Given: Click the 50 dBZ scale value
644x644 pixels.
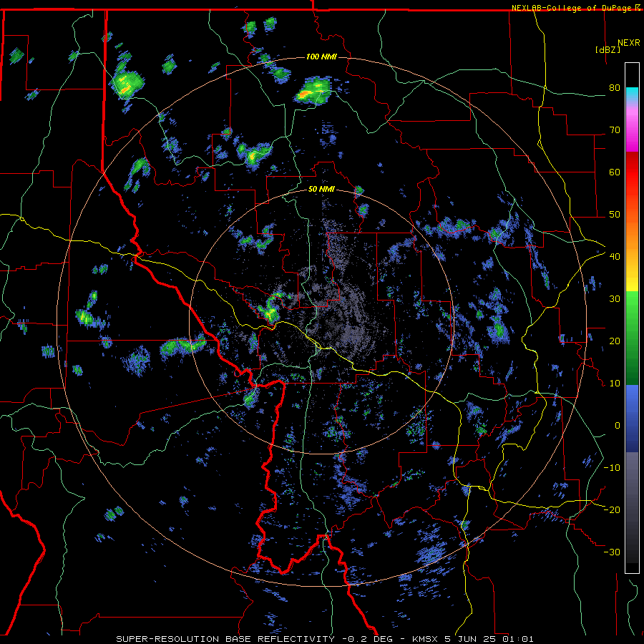Looking at the screenshot, I should click(615, 215).
